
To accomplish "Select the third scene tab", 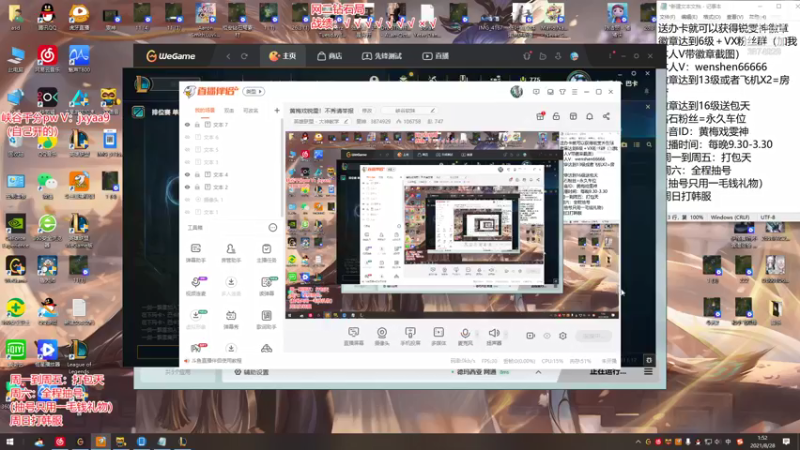I will pyautogui.click(x=250, y=110).
